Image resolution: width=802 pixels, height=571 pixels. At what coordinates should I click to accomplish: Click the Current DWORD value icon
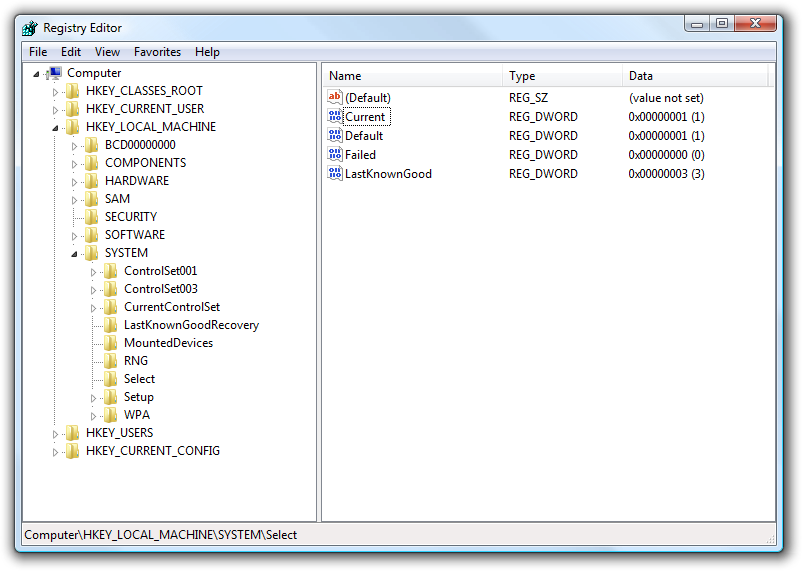(x=335, y=117)
